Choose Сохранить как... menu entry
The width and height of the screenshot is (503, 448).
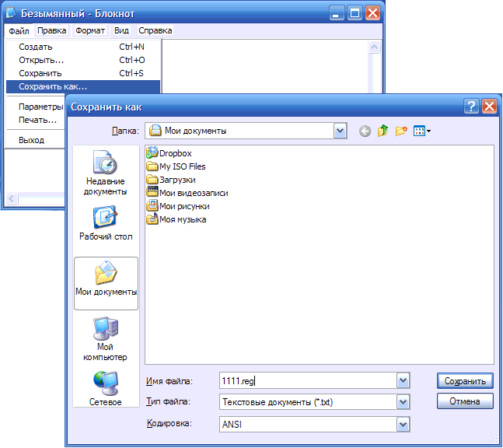(83, 86)
